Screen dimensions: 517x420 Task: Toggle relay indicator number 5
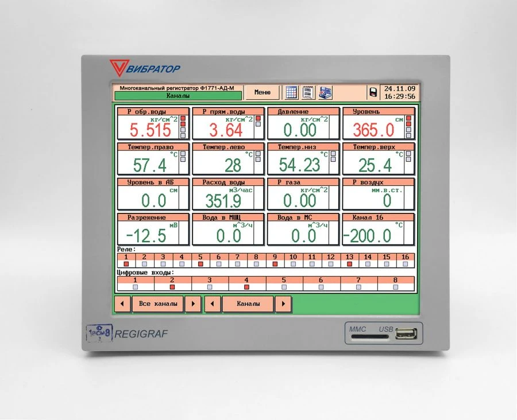pos(200,265)
